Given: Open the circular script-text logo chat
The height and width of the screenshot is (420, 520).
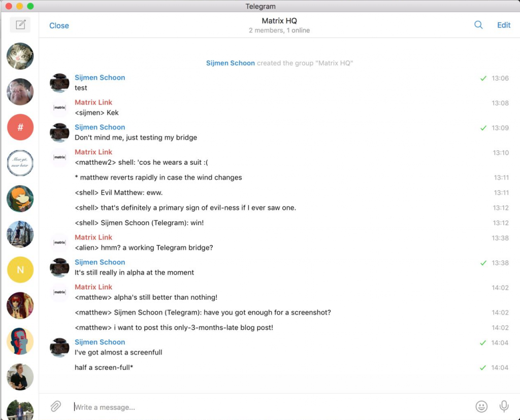Looking at the screenshot, I should click(20, 163).
